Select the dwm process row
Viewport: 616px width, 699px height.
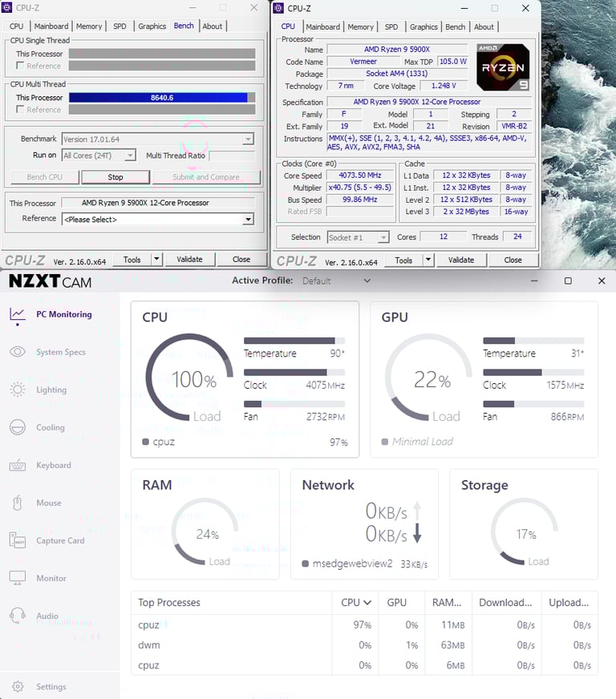tap(364, 645)
